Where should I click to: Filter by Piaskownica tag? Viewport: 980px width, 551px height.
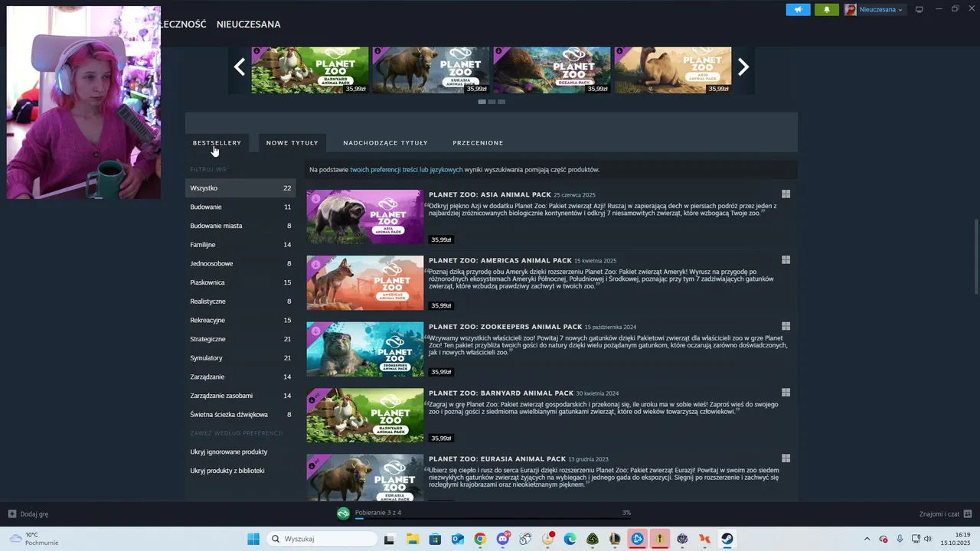(x=240, y=282)
